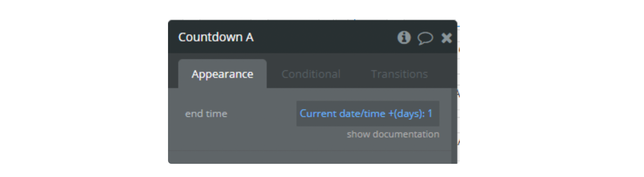Click the end time expression field
Viewport: 644px width, 177px height.
tap(368, 114)
